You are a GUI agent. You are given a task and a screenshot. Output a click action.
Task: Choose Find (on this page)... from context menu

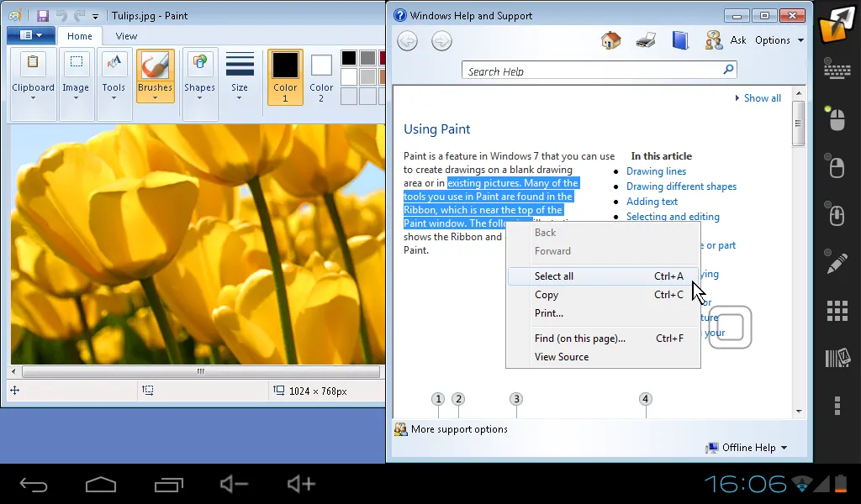coord(603,339)
